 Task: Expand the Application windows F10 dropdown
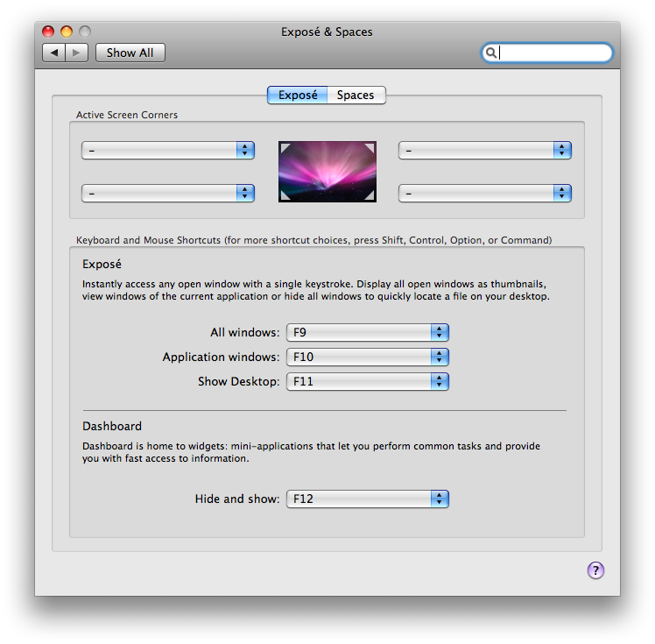(368, 357)
